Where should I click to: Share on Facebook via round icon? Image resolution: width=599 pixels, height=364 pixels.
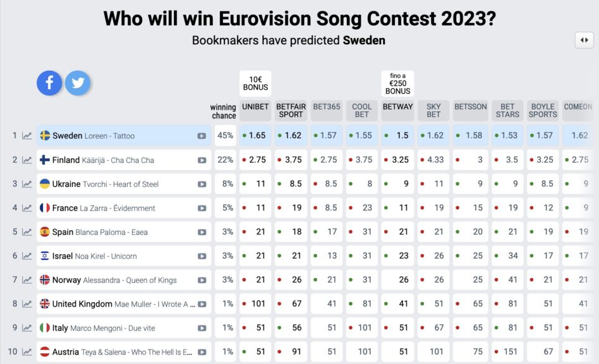click(x=49, y=83)
